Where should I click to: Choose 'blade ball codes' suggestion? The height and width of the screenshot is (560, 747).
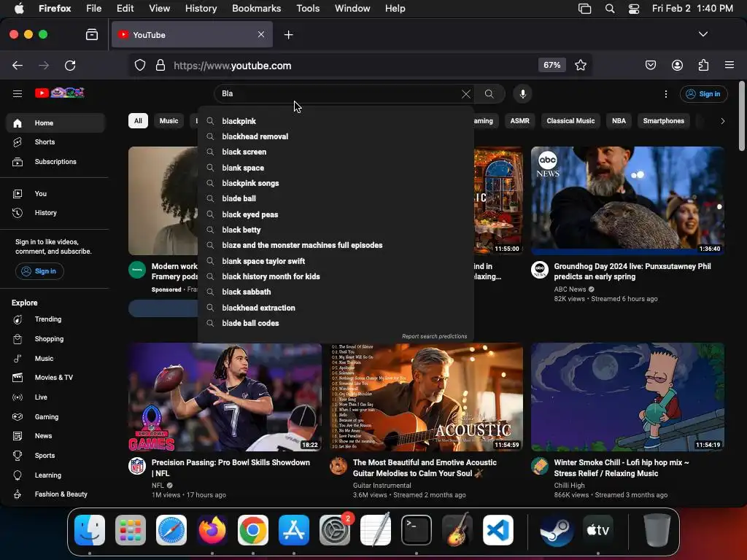click(x=336, y=323)
